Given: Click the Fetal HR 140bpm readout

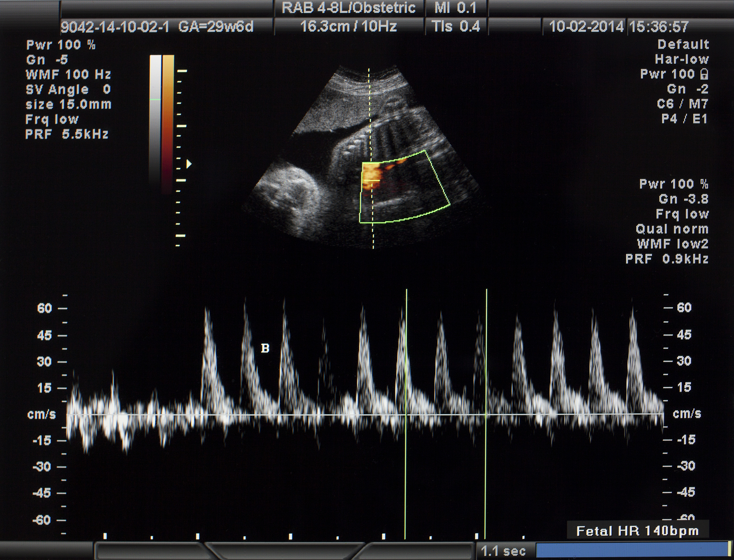Looking at the screenshot, I should pos(638,531).
